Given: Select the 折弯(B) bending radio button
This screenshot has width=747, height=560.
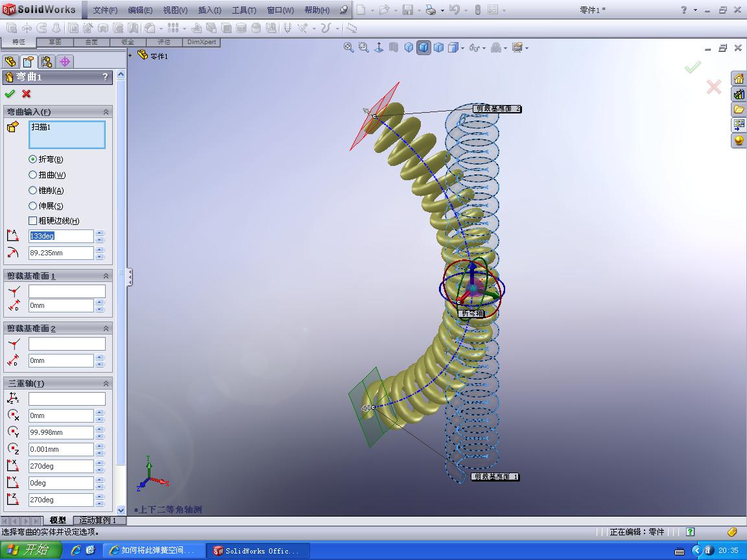Looking at the screenshot, I should 32,159.
